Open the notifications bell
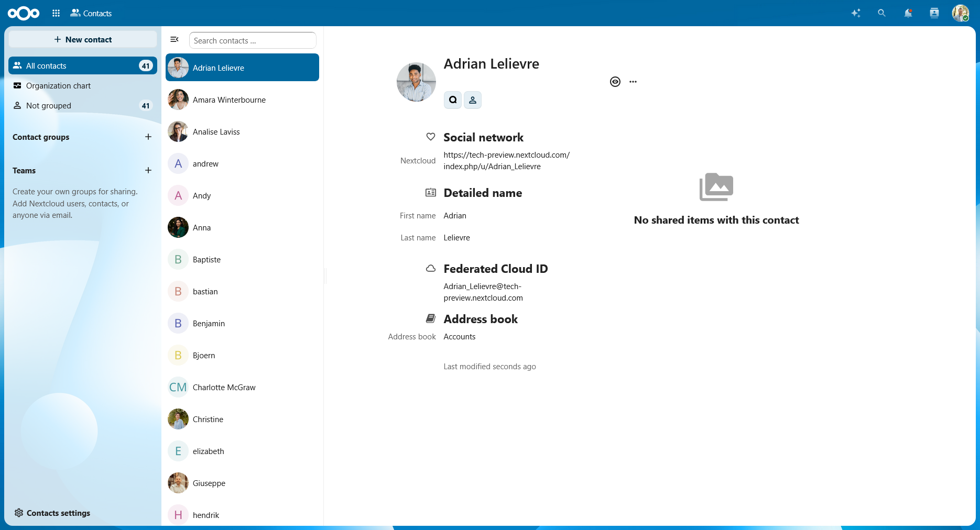Viewport: 980px width, 530px height. pyautogui.click(x=908, y=13)
